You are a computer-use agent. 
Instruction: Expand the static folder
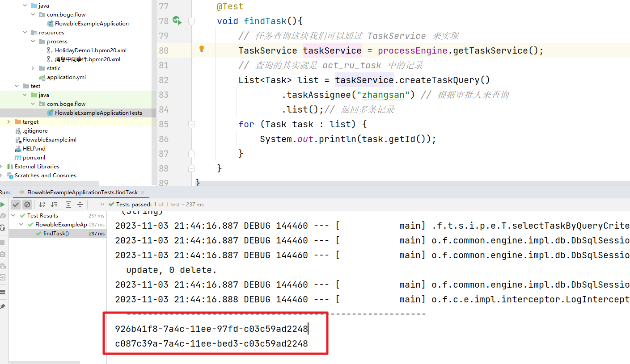click(x=33, y=68)
